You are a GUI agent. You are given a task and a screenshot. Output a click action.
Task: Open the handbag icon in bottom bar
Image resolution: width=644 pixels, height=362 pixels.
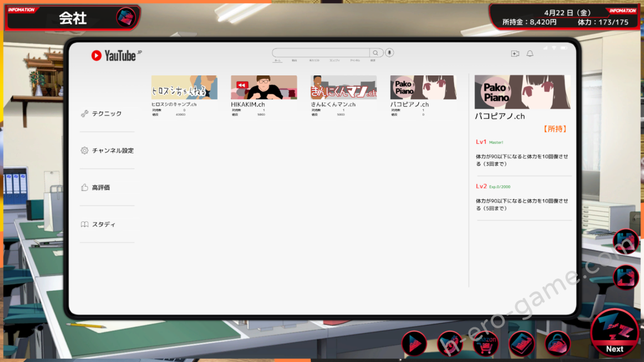(557, 343)
